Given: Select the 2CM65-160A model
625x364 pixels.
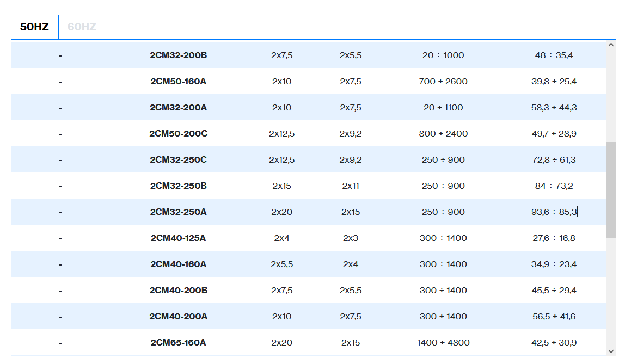Looking at the screenshot, I should pos(178,342).
